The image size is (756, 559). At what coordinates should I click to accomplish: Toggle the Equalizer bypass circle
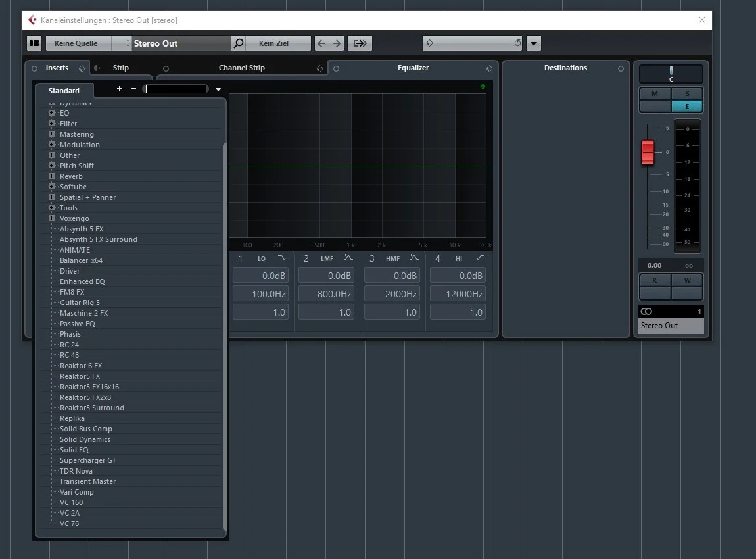coord(336,68)
